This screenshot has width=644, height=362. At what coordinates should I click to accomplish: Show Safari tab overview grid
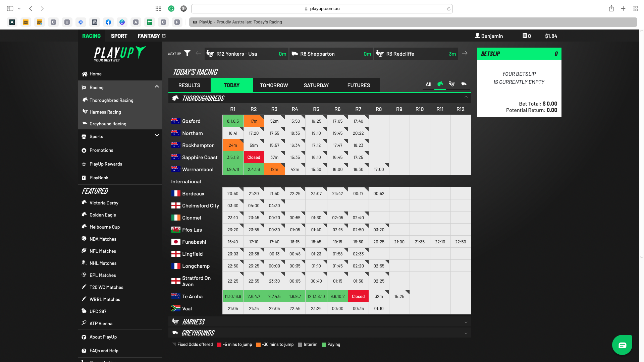[x=635, y=8]
